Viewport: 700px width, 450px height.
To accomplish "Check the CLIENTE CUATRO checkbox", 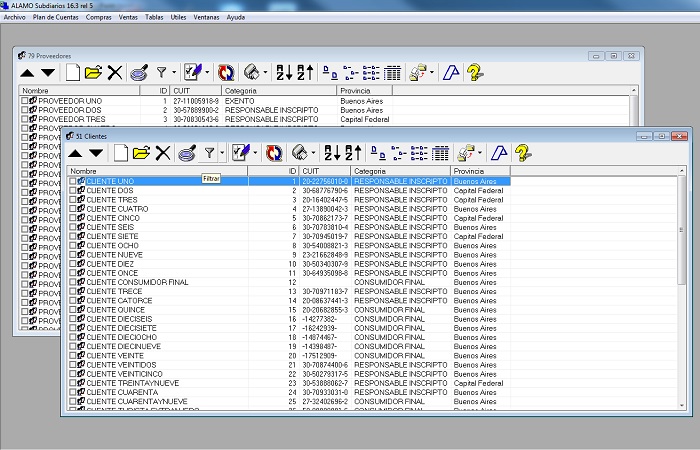I will click(x=72, y=209).
